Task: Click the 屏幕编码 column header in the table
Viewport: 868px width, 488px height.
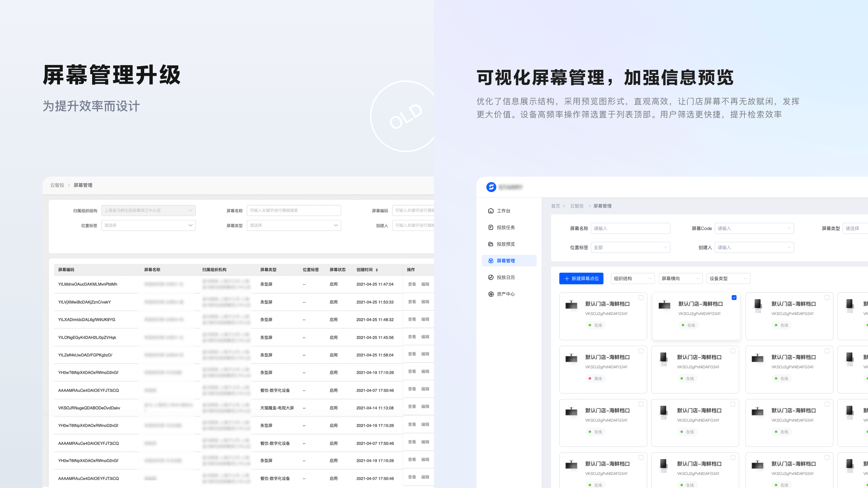Action: pyautogui.click(x=66, y=270)
